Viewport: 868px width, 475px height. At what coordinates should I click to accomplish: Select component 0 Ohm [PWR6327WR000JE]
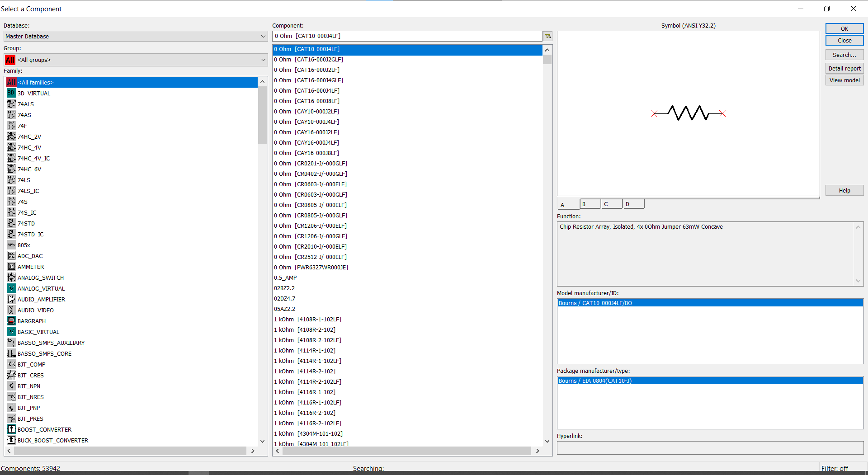click(x=407, y=268)
